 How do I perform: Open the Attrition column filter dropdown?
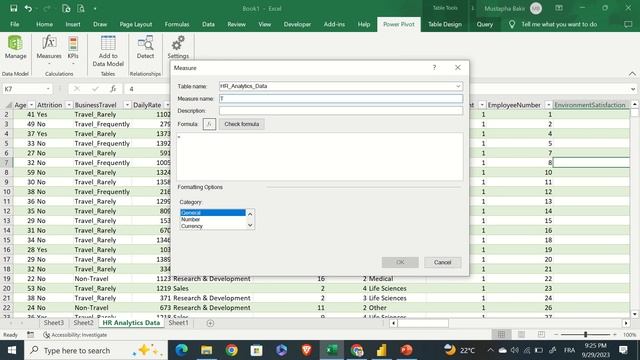point(68,105)
